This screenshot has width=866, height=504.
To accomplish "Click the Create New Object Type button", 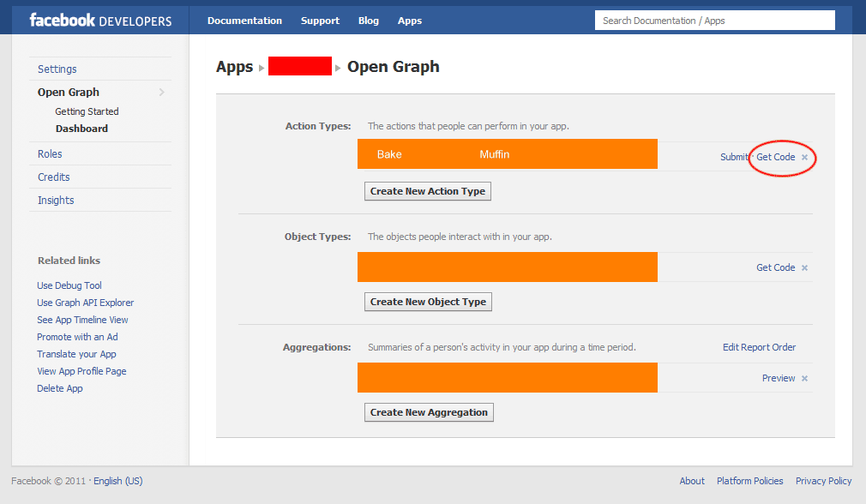I will click(x=428, y=302).
